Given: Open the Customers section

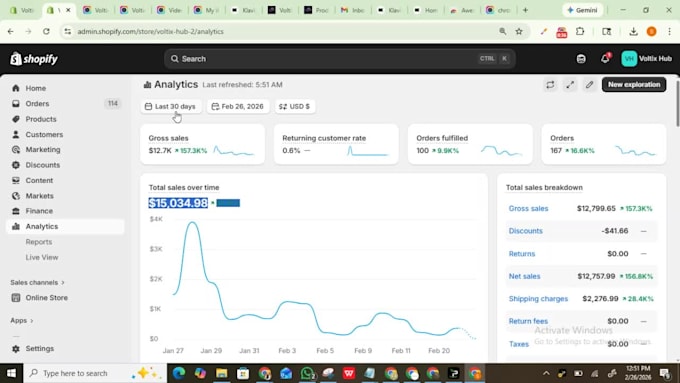Looking at the screenshot, I should pos(44,134).
